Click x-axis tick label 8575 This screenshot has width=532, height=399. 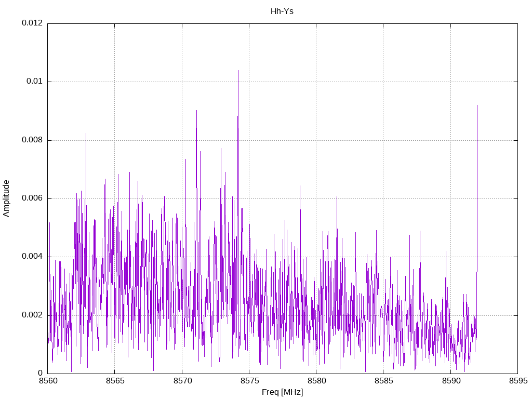click(249, 381)
